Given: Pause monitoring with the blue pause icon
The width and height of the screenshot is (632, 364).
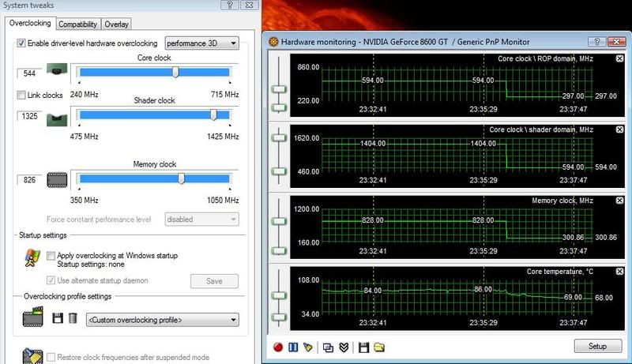Looking at the screenshot, I should tap(293, 347).
